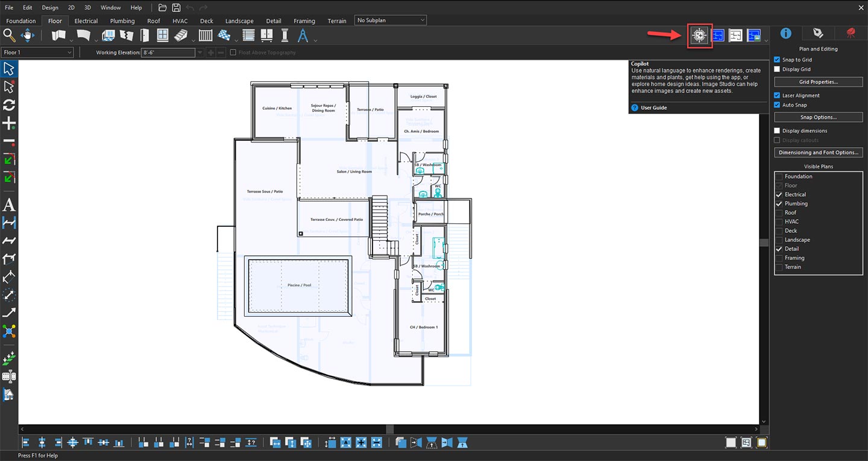Click the Align Left icon in bottom toolbar
The image size is (868, 461).
tap(26, 442)
